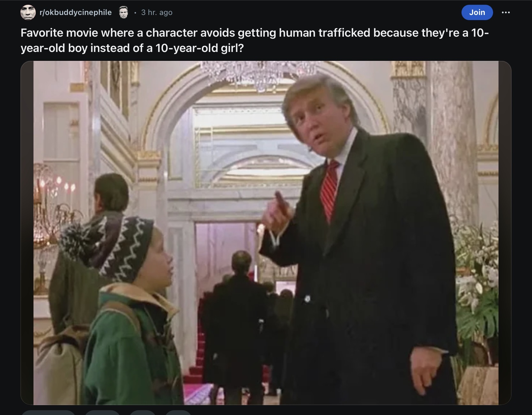Open the poster's small profile avatar

pos(123,12)
